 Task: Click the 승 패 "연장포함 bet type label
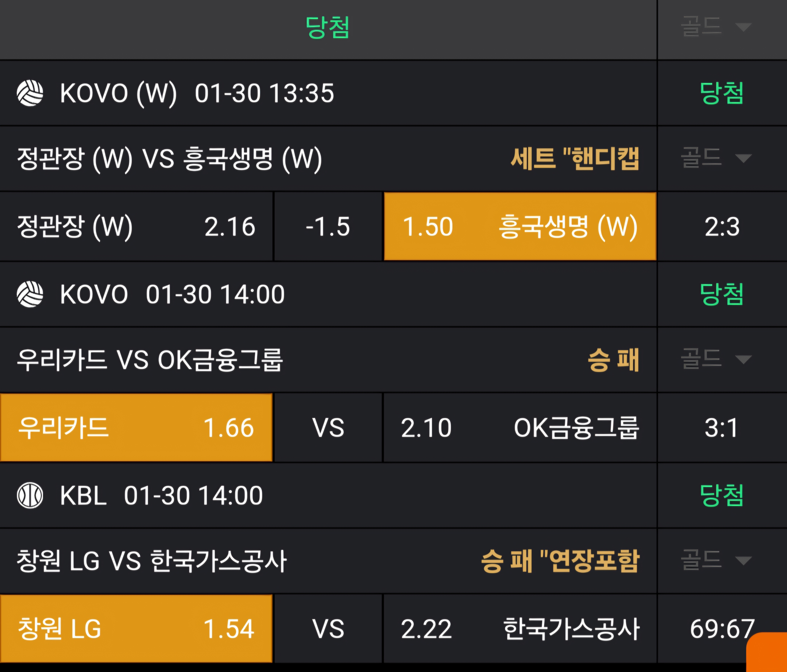(560, 561)
